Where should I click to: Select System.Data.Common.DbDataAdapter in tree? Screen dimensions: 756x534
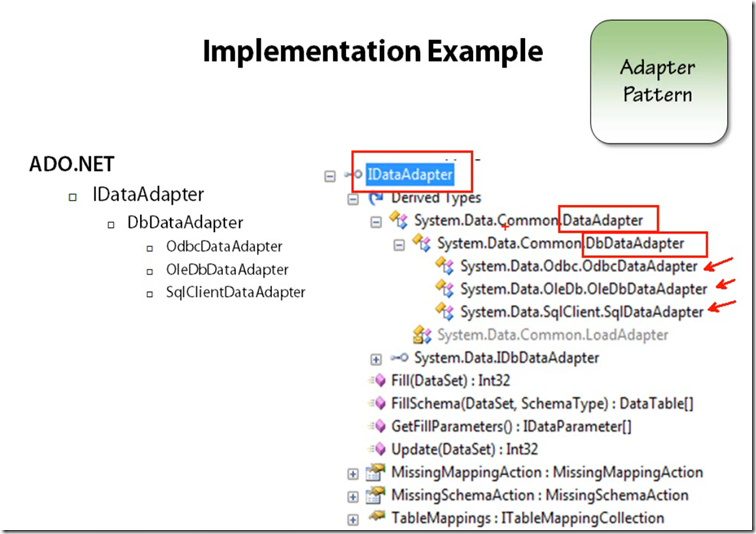coord(561,243)
